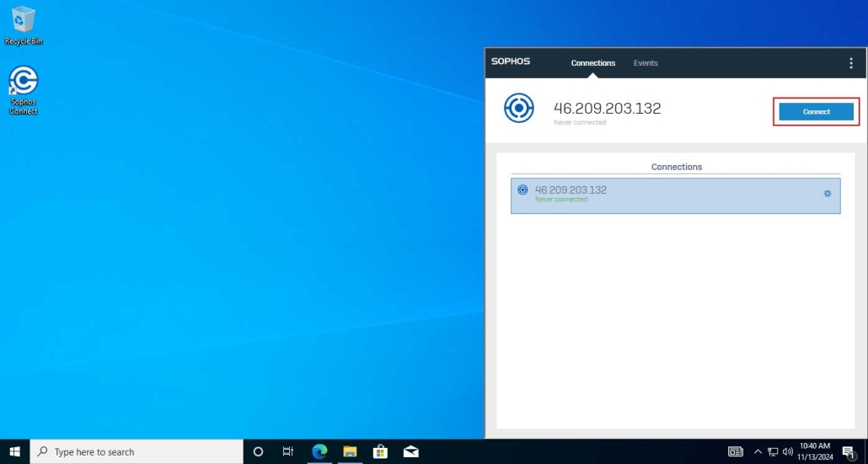Click the 46.209.203.132 heading text
The height and width of the screenshot is (464, 868).
[x=608, y=109]
